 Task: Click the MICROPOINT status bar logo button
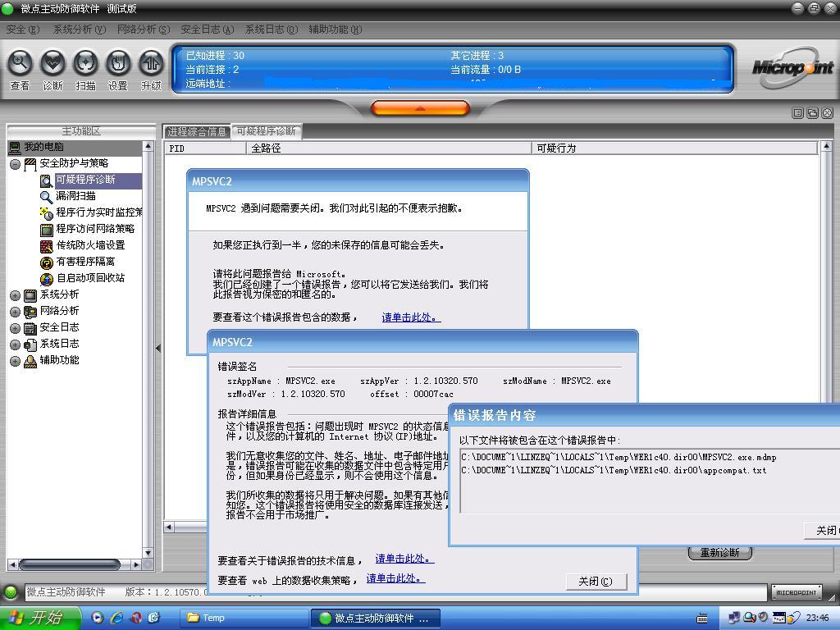pyautogui.click(x=797, y=592)
